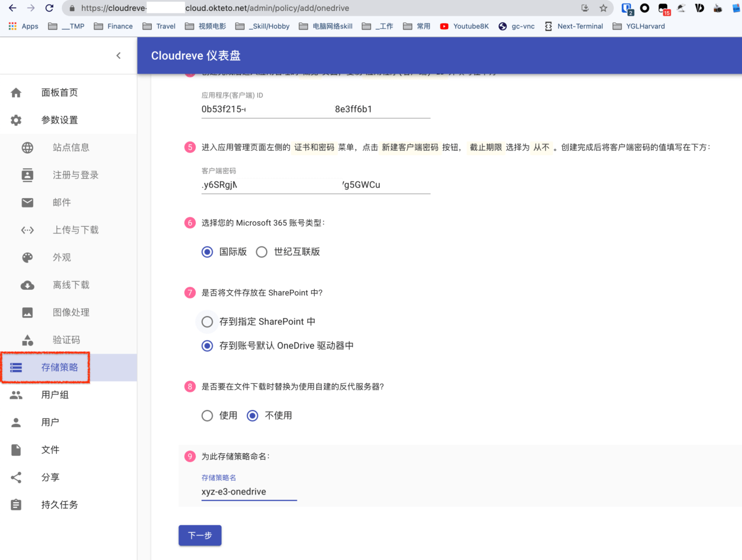
Task: Bookmark the page with the star icon
Action: [x=603, y=8]
